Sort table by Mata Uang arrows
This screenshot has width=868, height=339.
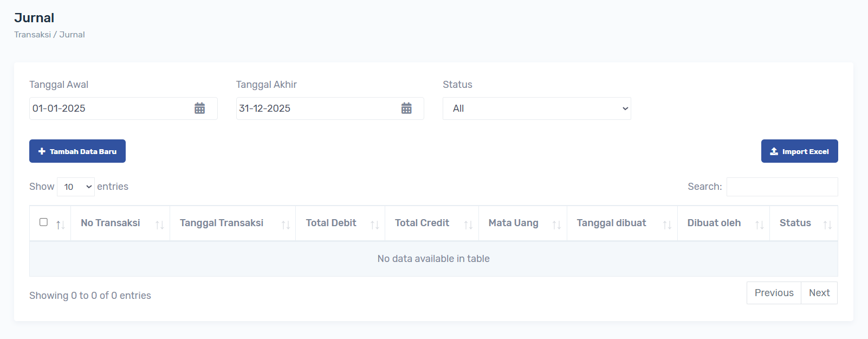point(556,225)
